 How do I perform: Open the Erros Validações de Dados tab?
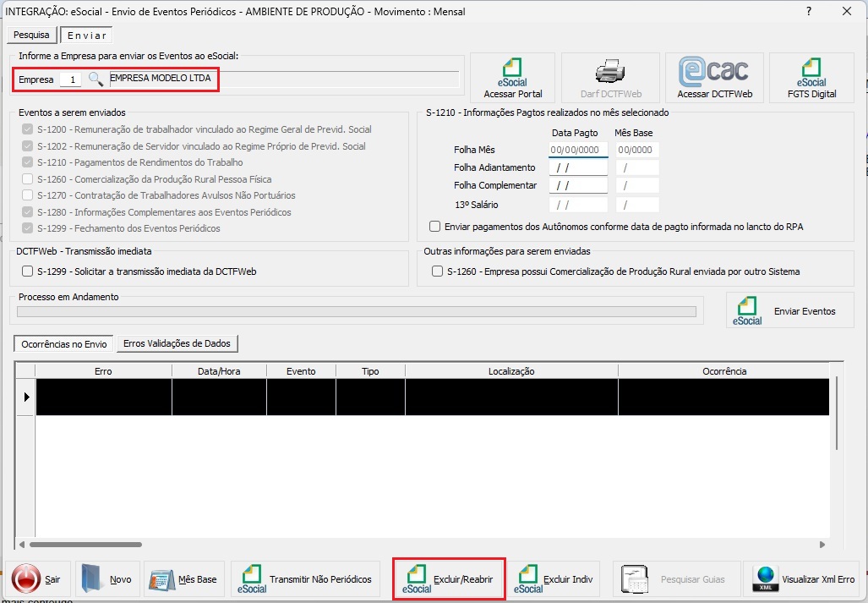pos(177,343)
